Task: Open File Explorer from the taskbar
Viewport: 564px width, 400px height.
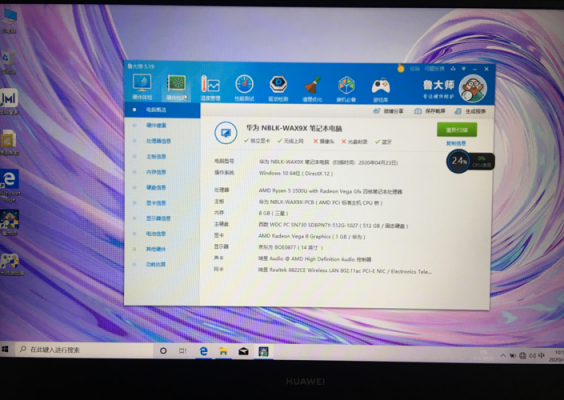Action: (x=223, y=351)
